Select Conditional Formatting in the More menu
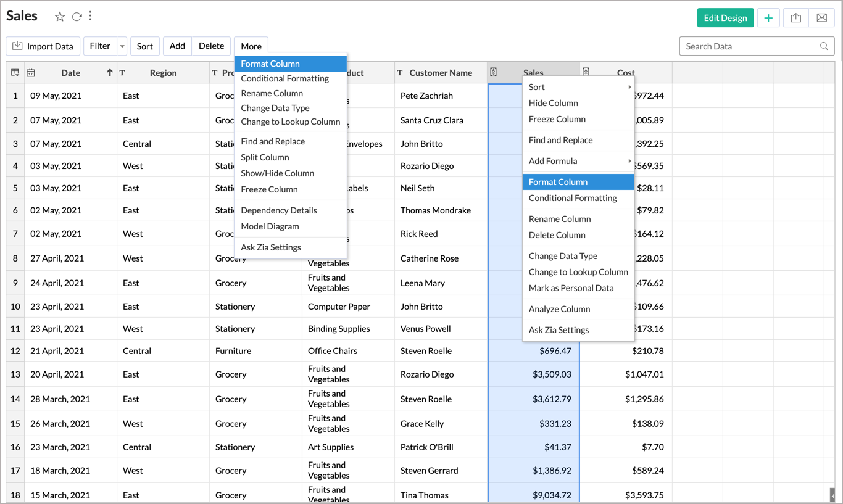Image resolution: width=843 pixels, height=504 pixels. (x=284, y=78)
